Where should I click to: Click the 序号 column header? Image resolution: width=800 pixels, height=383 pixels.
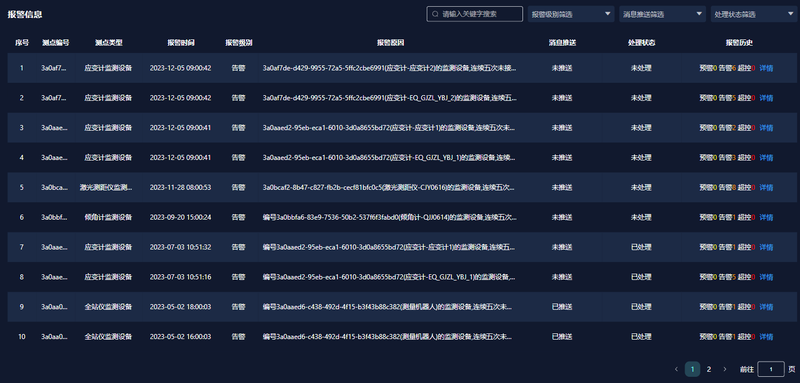click(22, 43)
